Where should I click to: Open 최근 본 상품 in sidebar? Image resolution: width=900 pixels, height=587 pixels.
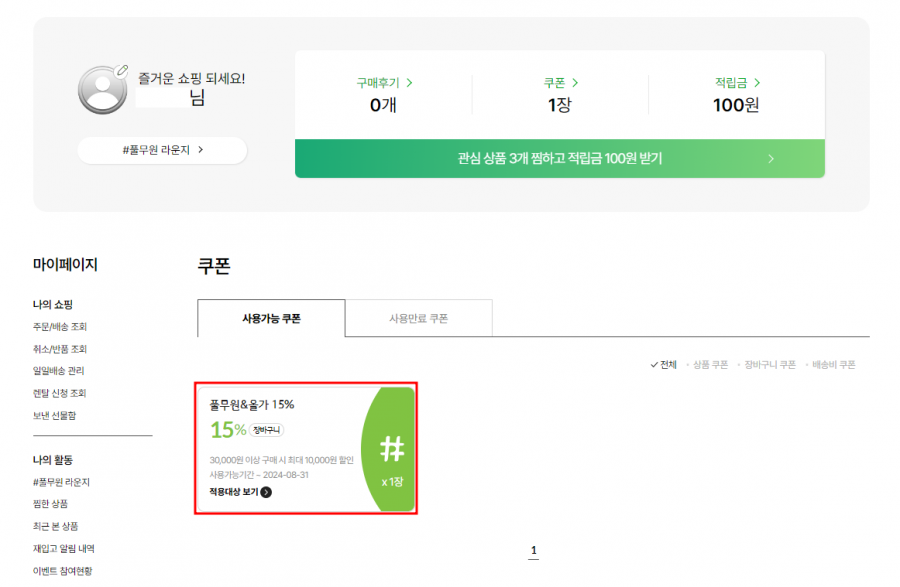tap(56, 526)
